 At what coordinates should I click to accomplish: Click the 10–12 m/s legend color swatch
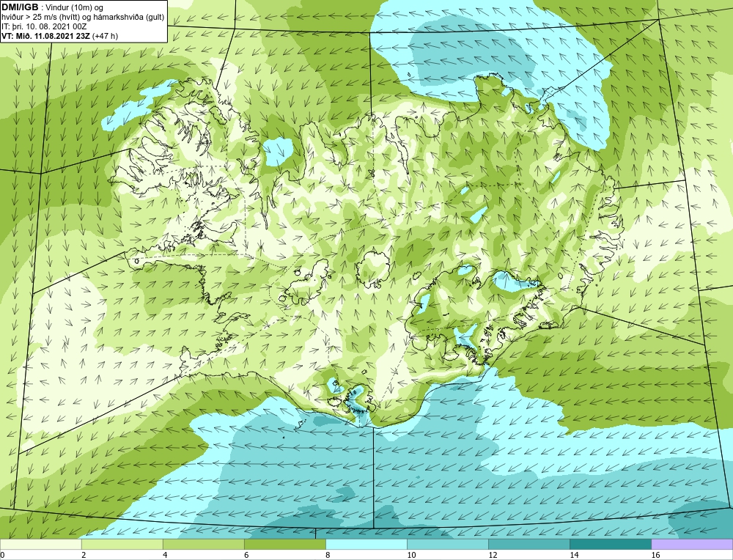point(447,545)
